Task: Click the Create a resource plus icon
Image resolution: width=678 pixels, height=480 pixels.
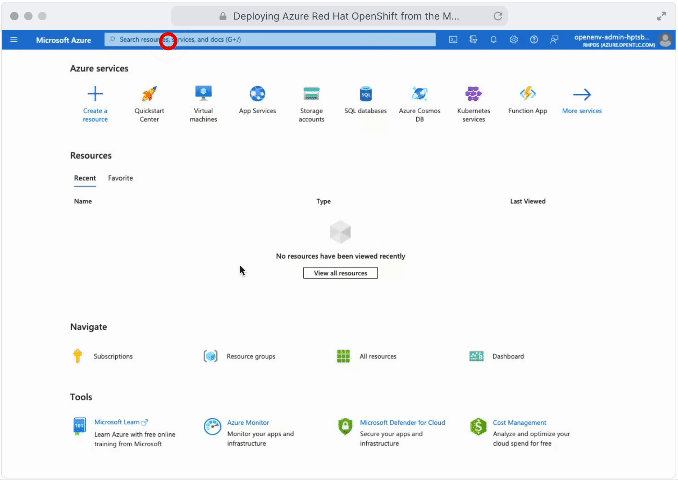Action: coord(95,94)
